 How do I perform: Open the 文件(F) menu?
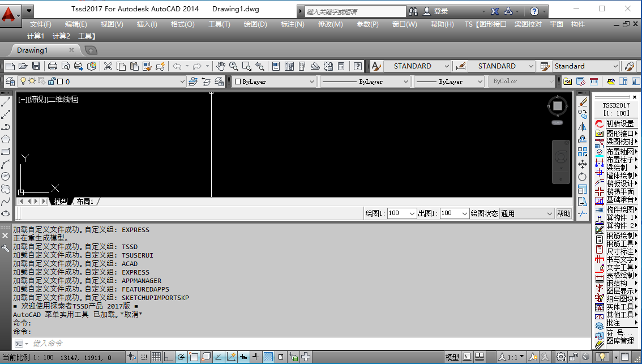41,24
